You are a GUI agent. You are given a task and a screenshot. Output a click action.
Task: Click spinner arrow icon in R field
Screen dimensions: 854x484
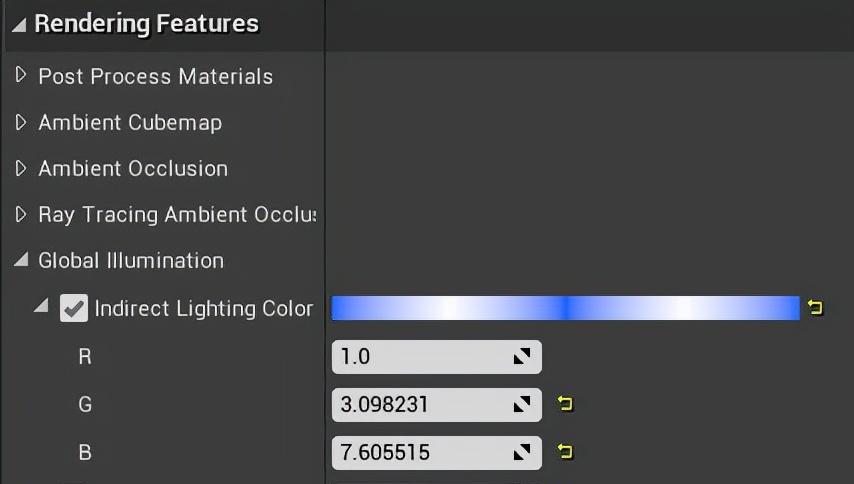pyautogui.click(x=522, y=357)
